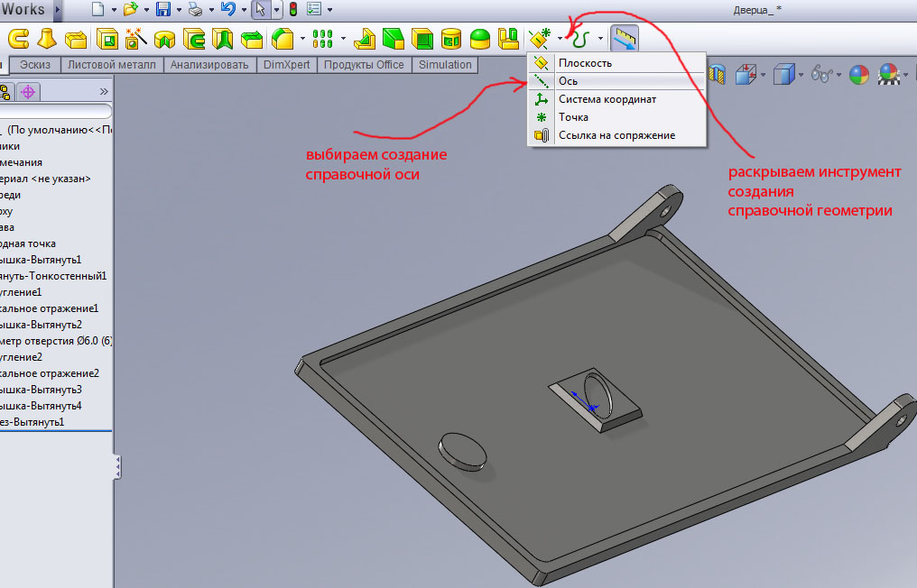This screenshot has height=588, width=917.
Task: Click the Reference Geometry toolbar icon
Action: coord(540,39)
